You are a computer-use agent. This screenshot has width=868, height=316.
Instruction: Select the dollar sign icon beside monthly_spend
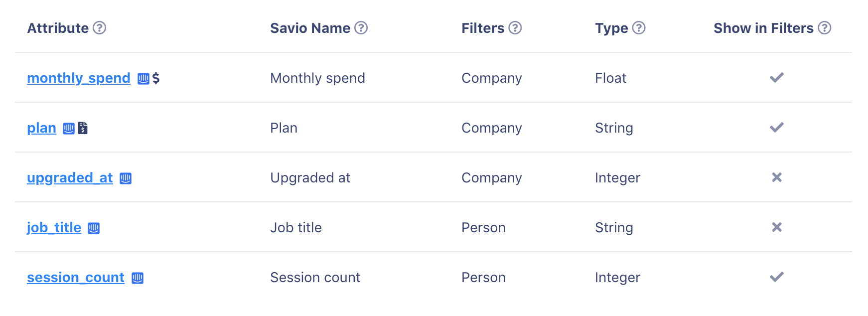(156, 78)
